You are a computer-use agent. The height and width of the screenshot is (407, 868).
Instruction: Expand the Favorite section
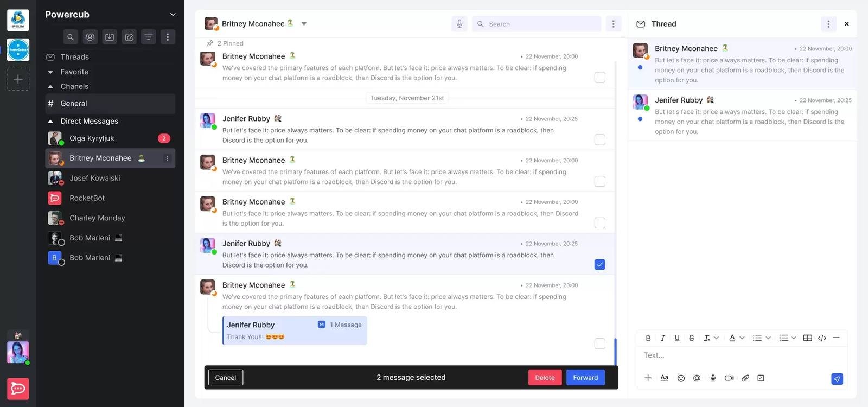50,72
